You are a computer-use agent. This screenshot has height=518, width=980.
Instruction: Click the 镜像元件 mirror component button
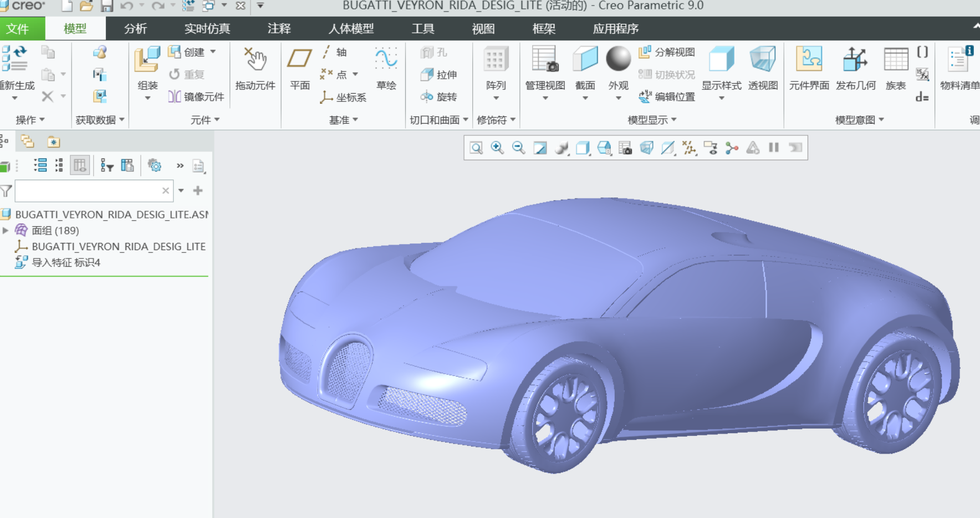pos(196,97)
